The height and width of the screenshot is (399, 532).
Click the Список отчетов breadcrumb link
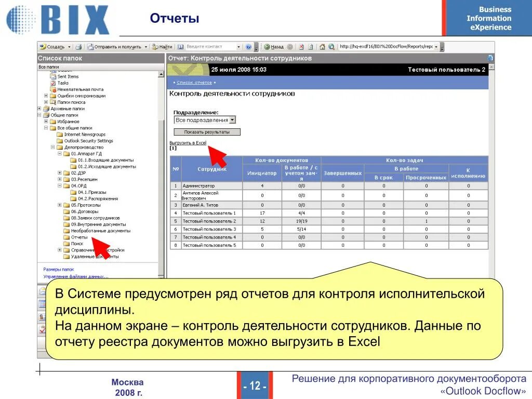(194, 83)
